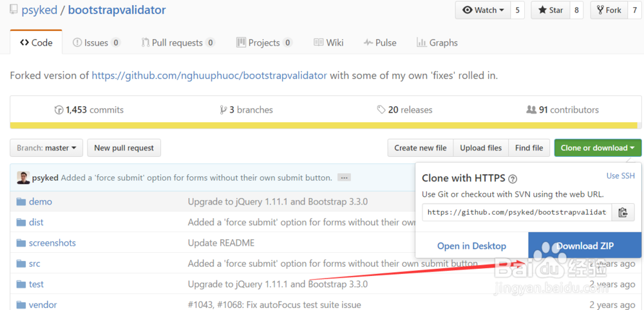
Task: Open the vendor folder
Action: pos(43,305)
